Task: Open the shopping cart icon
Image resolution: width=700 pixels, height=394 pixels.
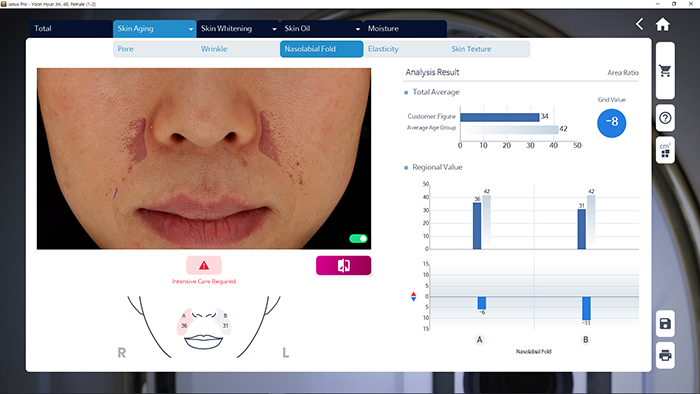Action: 665,71
